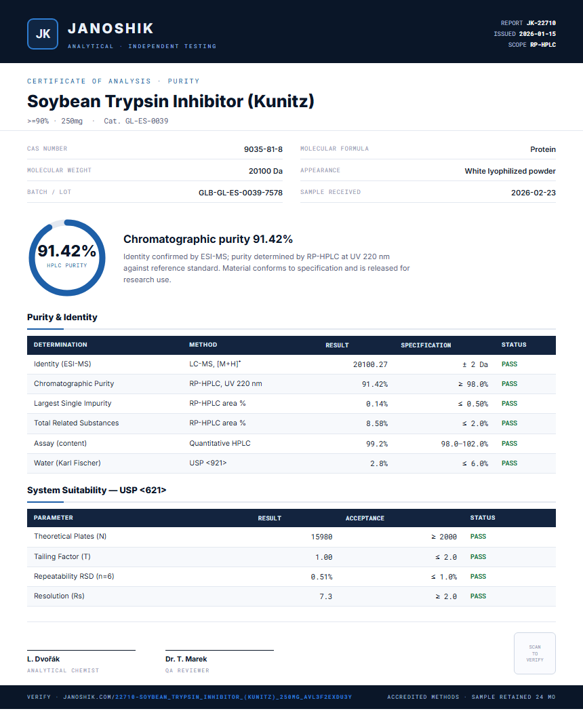Click sample received date 2026-02-23
This screenshot has width=583, height=728.
coord(534,193)
